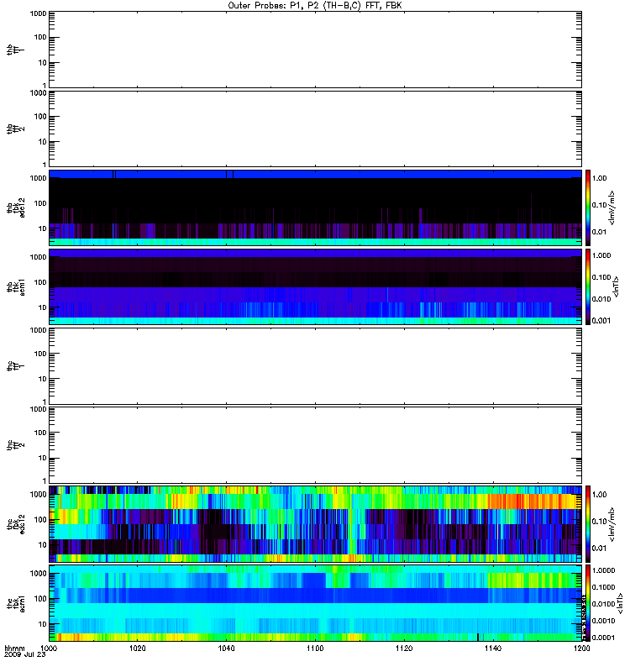The height and width of the screenshot is (672, 630).
Task: Click the thb fbk edc12 y-axis label
Action: [15, 207]
